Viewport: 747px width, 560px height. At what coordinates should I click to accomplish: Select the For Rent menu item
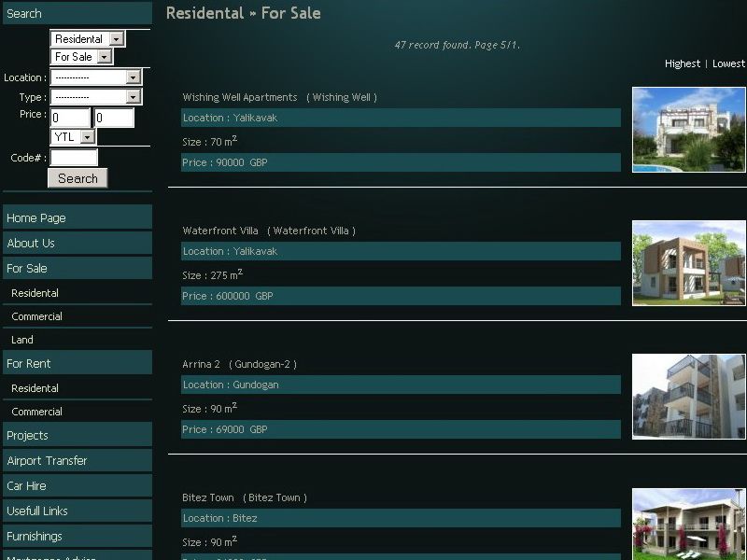(x=78, y=363)
